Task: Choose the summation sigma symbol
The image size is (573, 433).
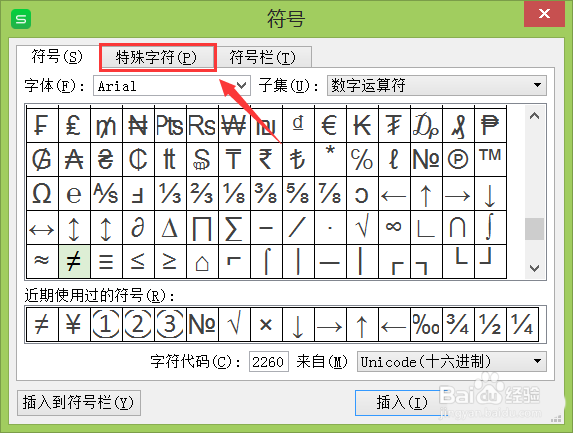Action: tap(234, 228)
